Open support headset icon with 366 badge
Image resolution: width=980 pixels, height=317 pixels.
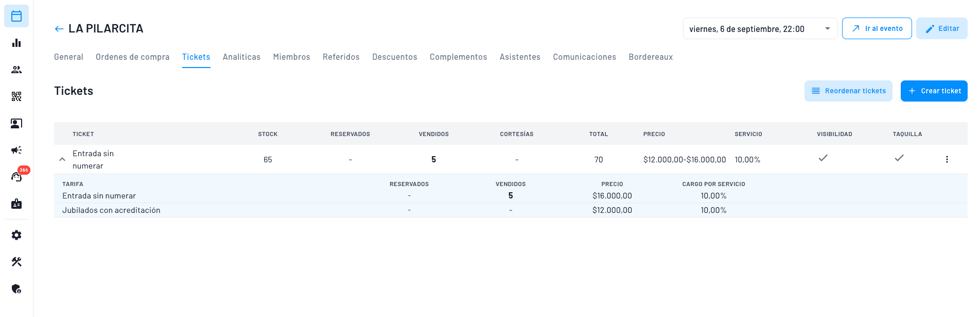click(x=17, y=176)
